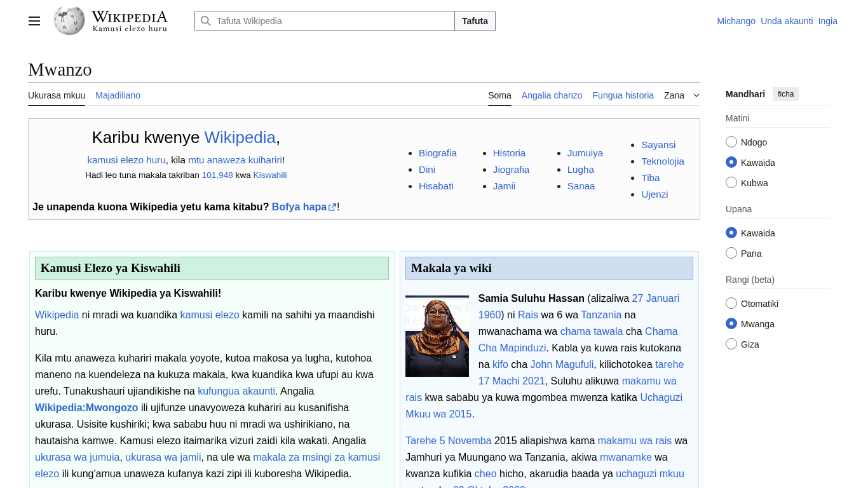The height and width of the screenshot is (488, 868).
Task: Open ukurasa wa jamii link
Action: 163,457
